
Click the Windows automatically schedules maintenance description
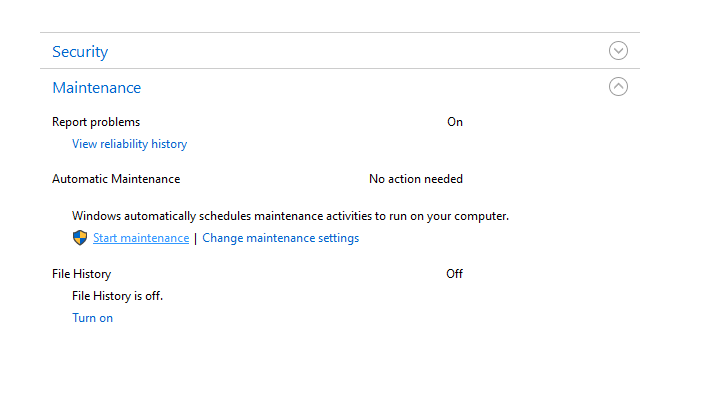[290, 216]
